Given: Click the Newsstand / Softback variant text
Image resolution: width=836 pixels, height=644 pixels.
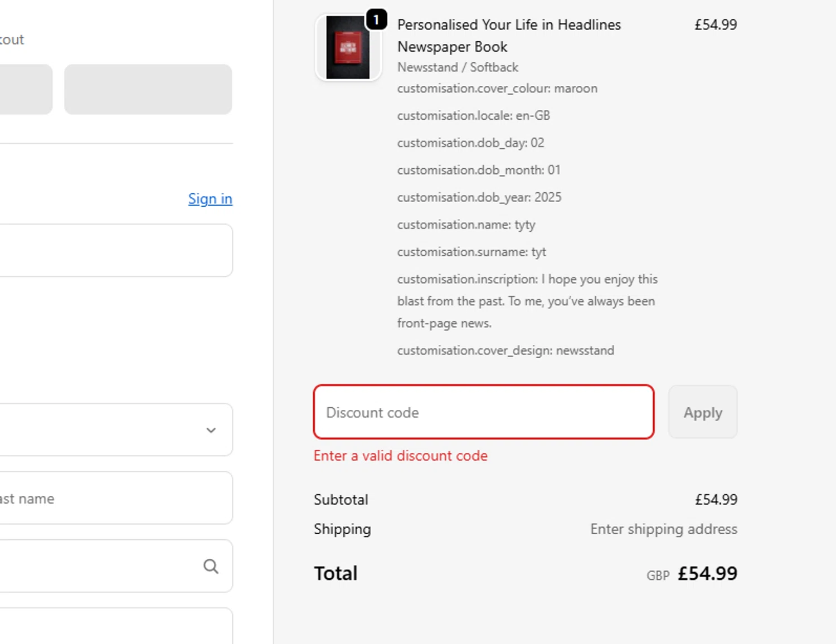Looking at the screenshot, I should tap(458, 67).
